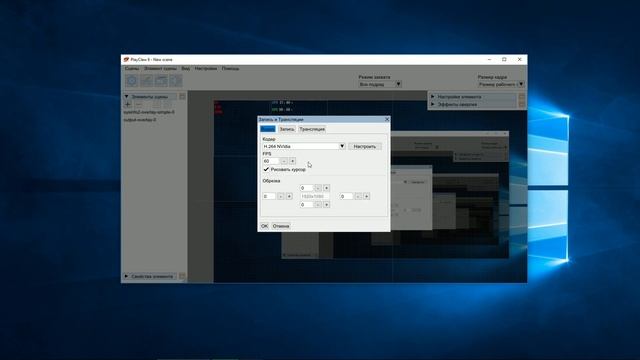Decrease FPS with the minus button
The image size is (640, 360).
(x=284, y=161)
